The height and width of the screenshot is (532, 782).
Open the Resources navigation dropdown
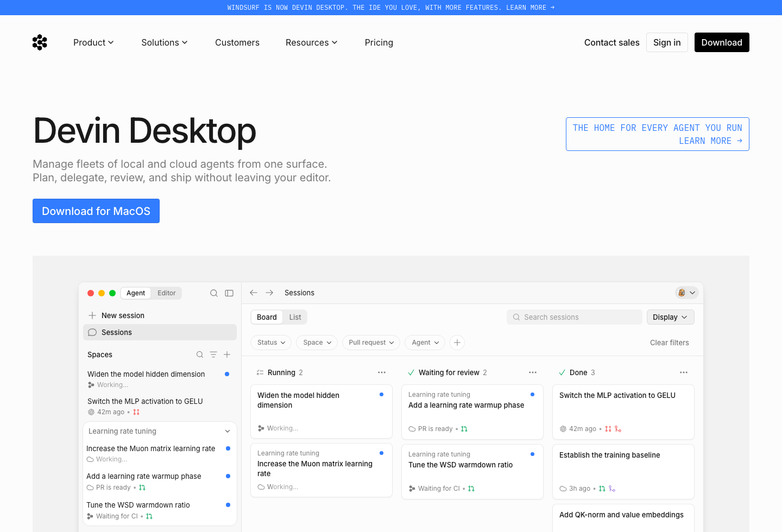(x=312, y=42)
